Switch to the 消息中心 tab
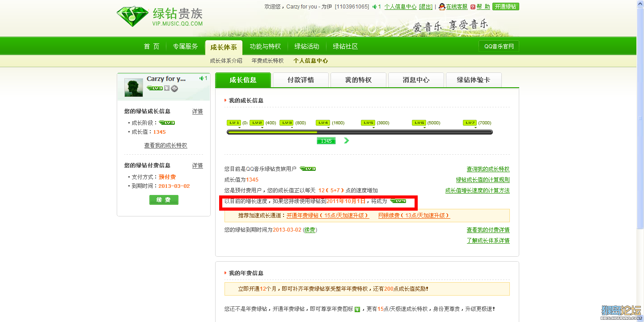644x322 pixels. click(x=416, y=80)
